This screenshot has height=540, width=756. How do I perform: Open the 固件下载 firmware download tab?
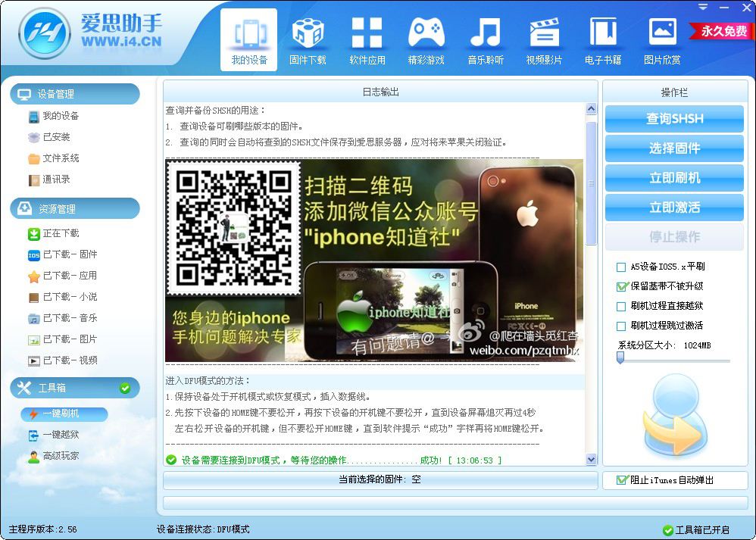(308, 40)
